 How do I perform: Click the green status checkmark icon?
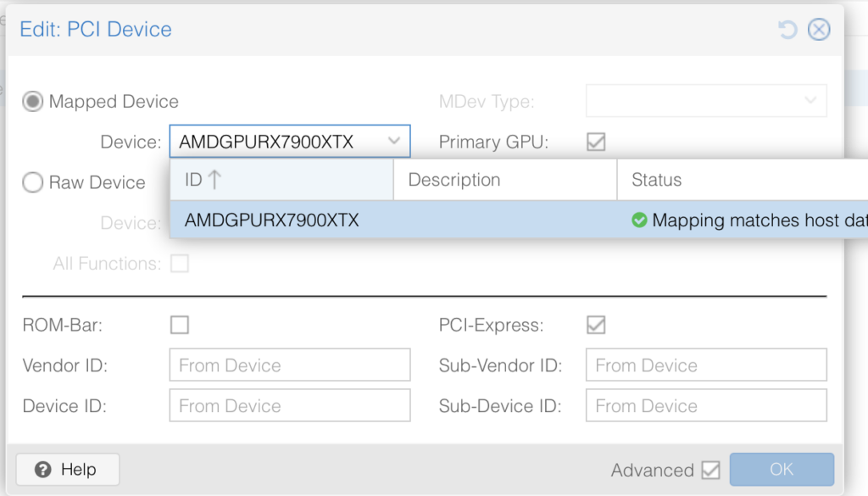click(639, 220)
